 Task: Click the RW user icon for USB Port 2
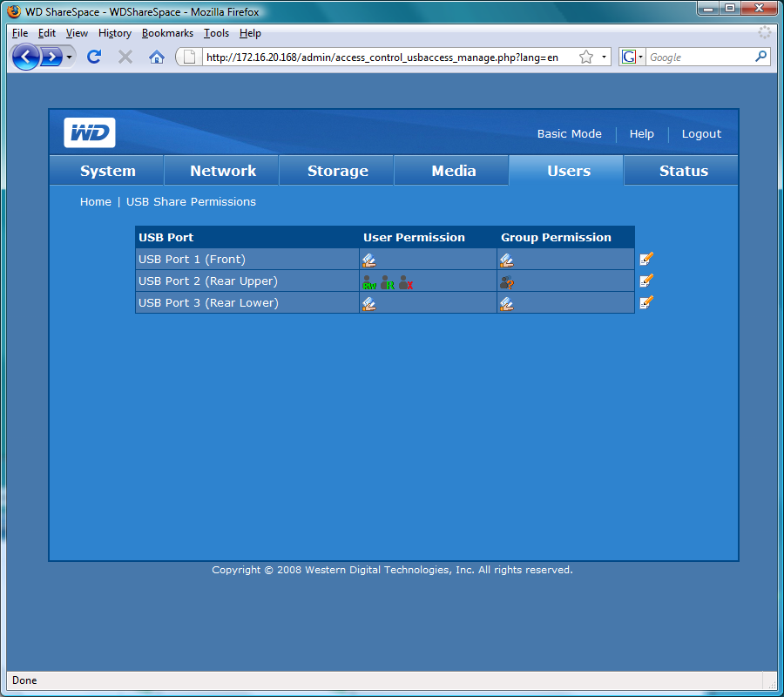[369, 282]
